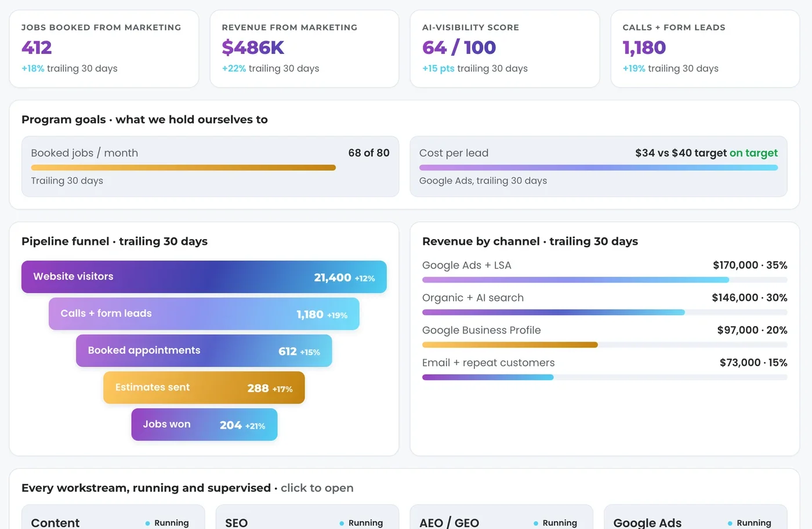Image resolution: width=812 pixels, height=529 pixels.
Task: Click the "$73,000 · 15%" revenue figure
Action: [x=753, y=363]
